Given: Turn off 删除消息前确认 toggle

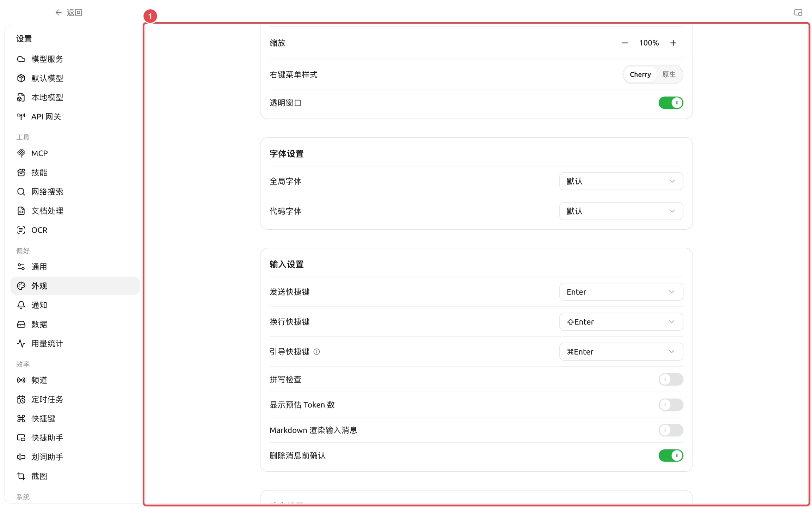Looking at the screenshot, I should pos(671,455).
